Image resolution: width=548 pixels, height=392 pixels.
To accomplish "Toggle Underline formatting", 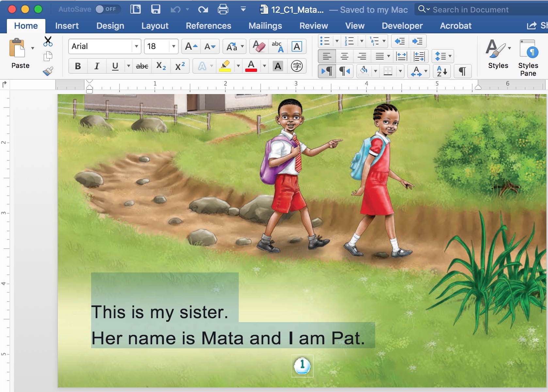I will point(115,66).
